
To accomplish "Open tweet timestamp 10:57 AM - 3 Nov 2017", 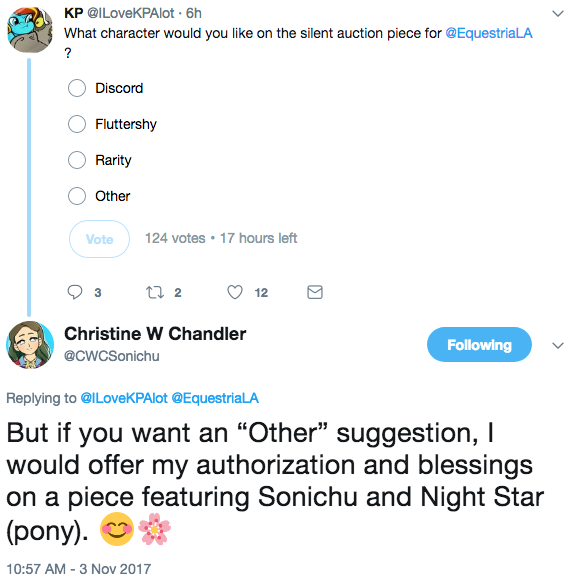I will pos(79,569).
